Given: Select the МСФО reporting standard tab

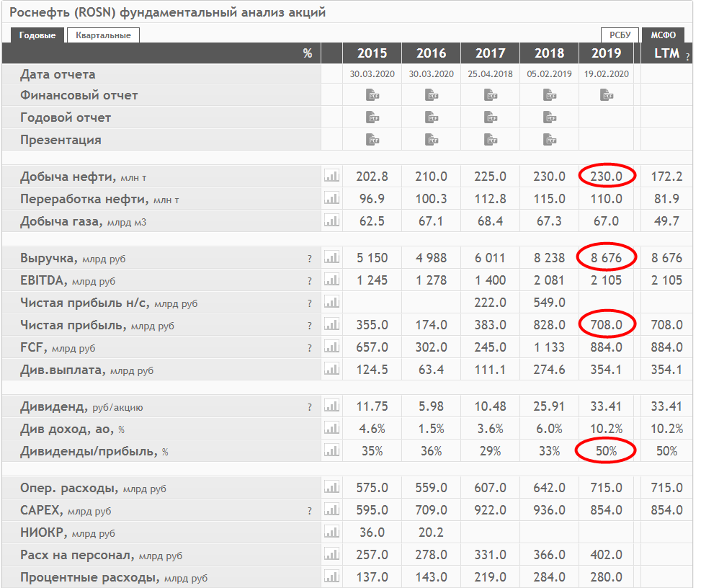Looking at the screenshot, I should coord(663,35).
